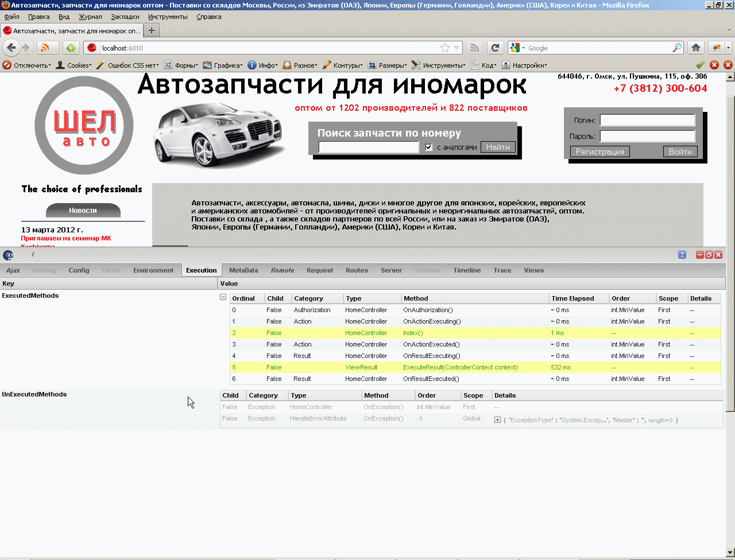Click the first red error status icon

point(714,65)
